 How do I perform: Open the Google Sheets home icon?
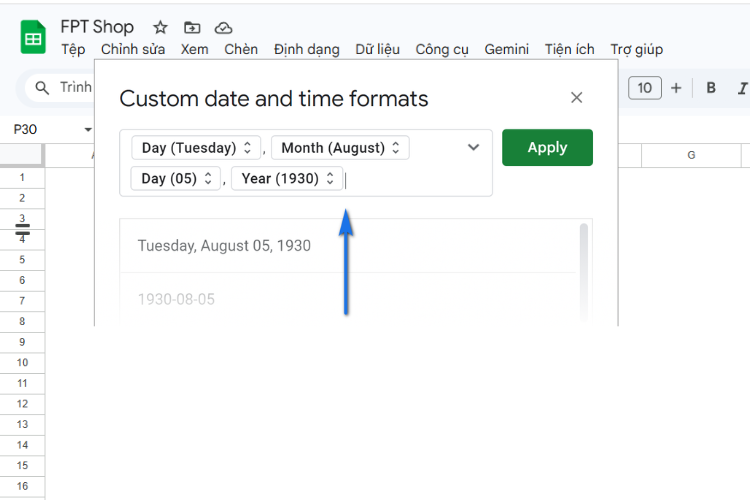tap(33, 37)
